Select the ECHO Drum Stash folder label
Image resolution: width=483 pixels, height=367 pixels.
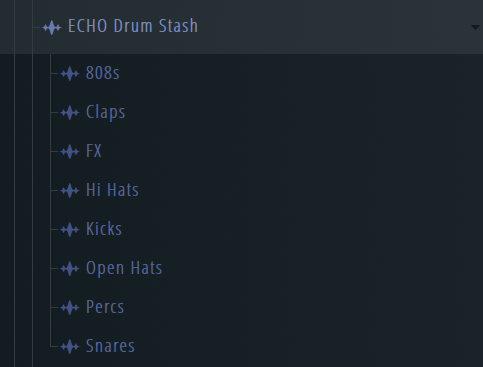[133, 26]
